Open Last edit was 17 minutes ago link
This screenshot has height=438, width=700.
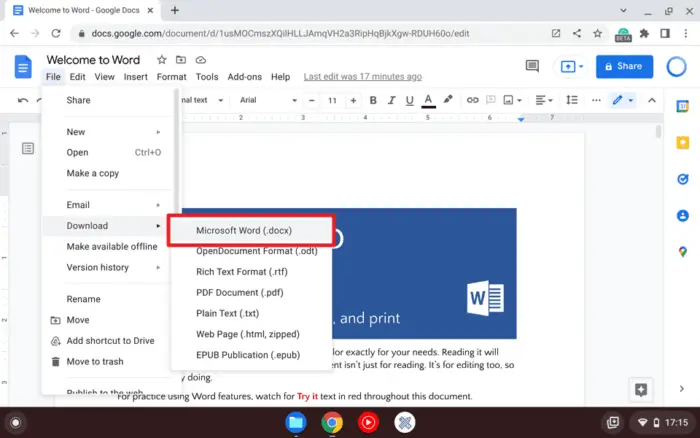pos(362,77)
